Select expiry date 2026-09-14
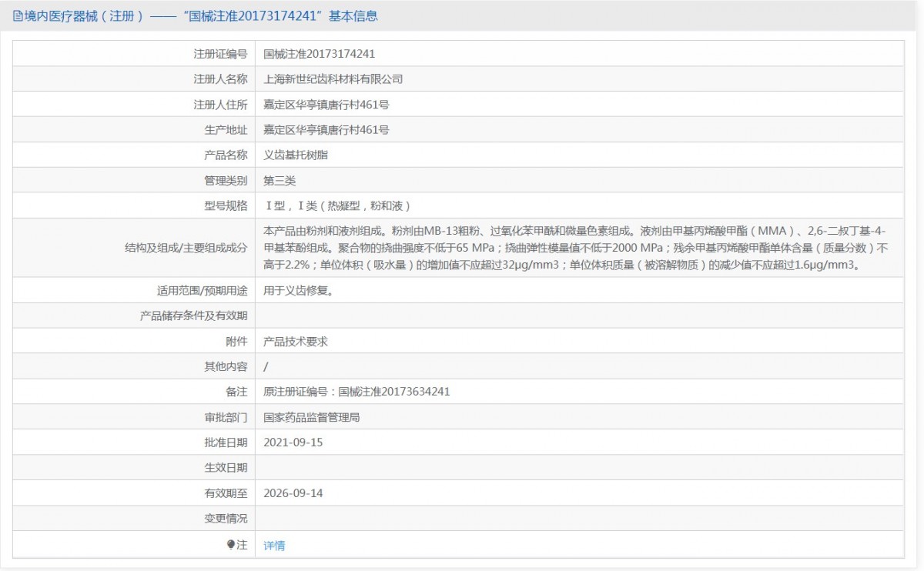Screen dimensions: 924x571 pos(293,493)
